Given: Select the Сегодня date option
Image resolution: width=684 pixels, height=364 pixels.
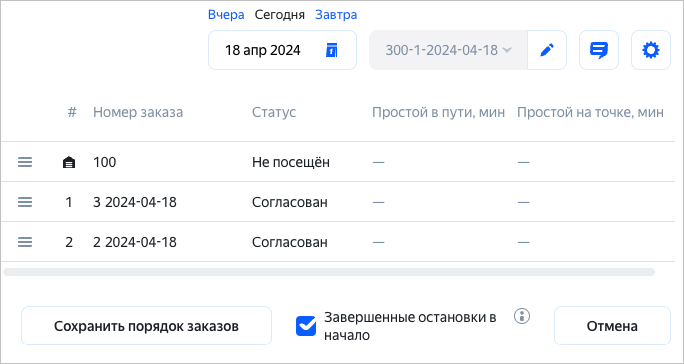Looking at the screenshot, I should coord(280,15).
